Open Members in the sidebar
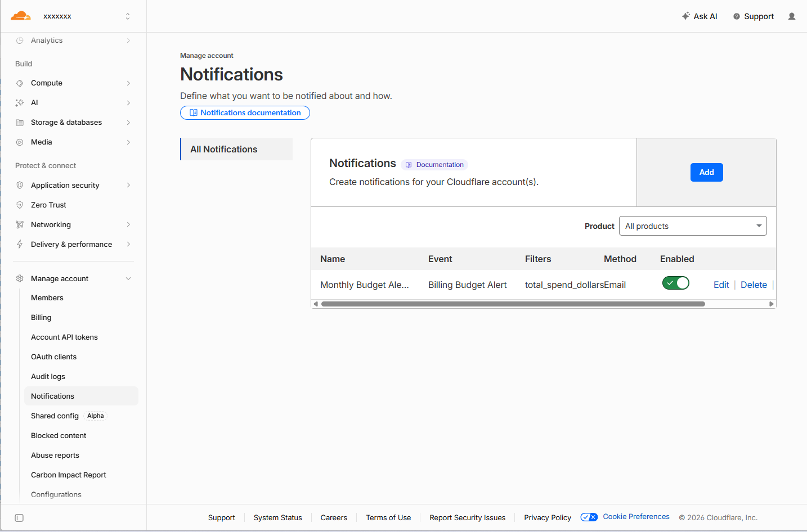 (47, 298)
